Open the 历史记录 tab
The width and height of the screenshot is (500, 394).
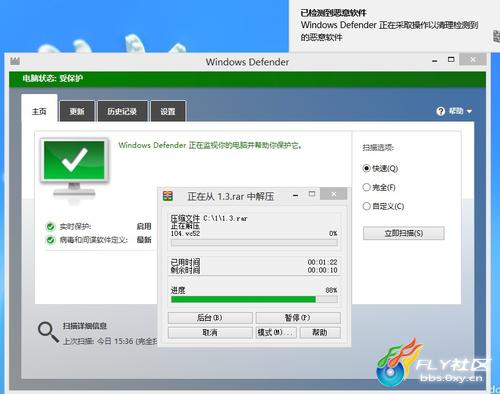122,111
